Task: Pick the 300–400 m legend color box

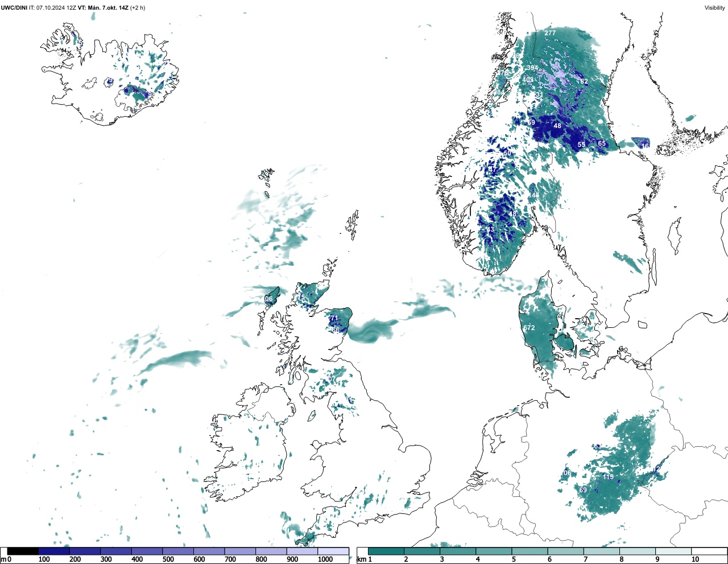Action: click(x=116, y=551)
